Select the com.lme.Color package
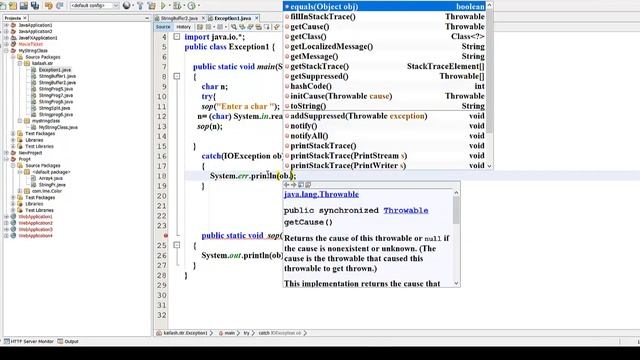The width and height of the screenshot is (640, 360). tap(47, 191)
